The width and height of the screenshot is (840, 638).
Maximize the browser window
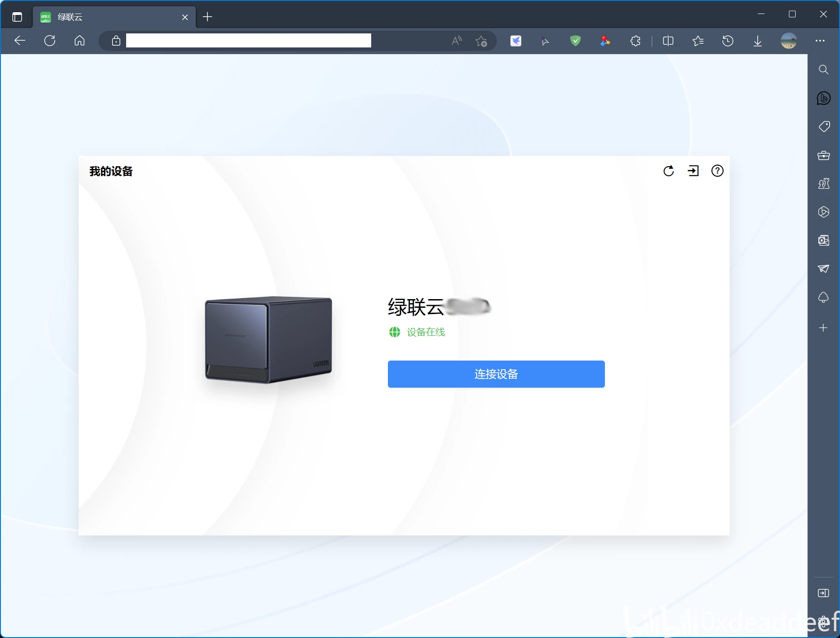point(792,14)
